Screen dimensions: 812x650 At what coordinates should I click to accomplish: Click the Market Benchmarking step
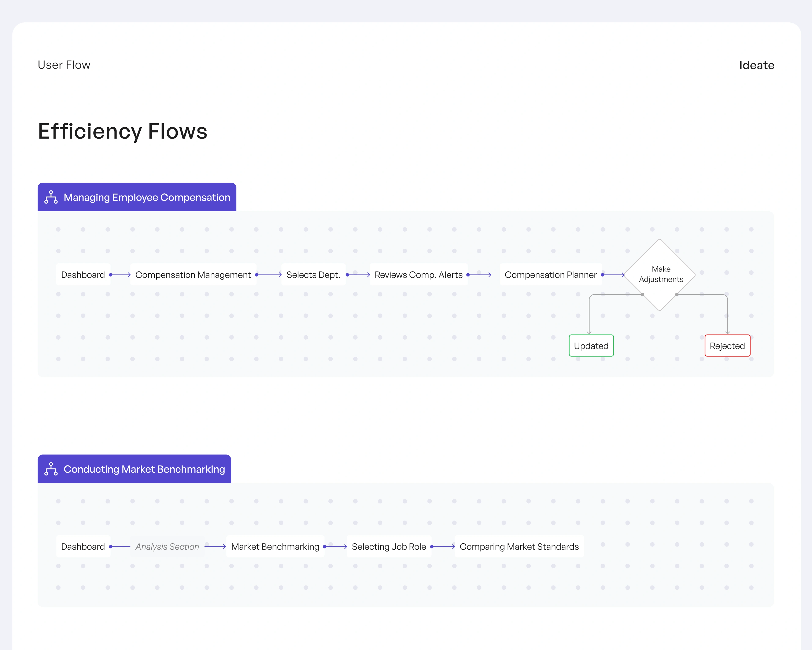point(275,546)
